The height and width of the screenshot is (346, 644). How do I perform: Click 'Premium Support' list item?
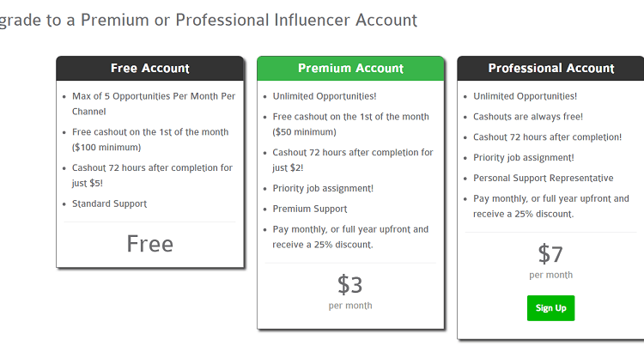point(310,209)
